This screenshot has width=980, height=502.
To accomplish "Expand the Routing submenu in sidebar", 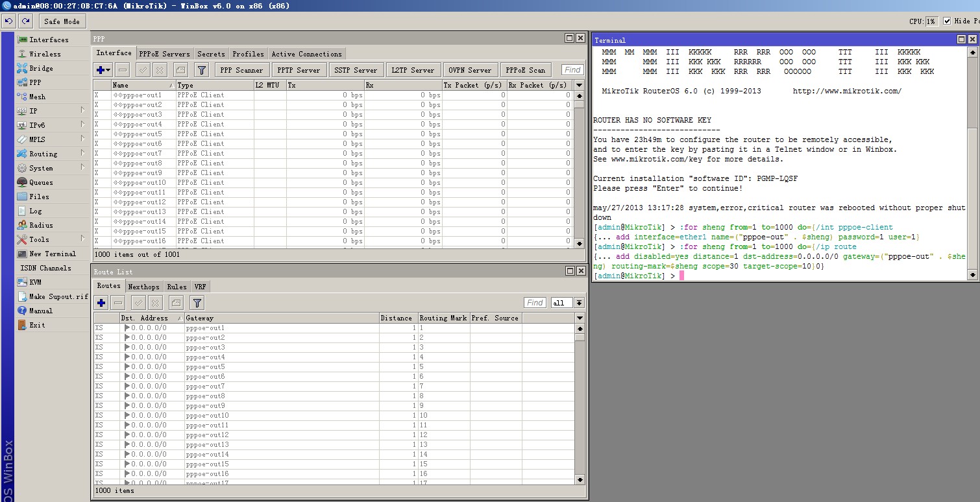I will click(83, 154).
